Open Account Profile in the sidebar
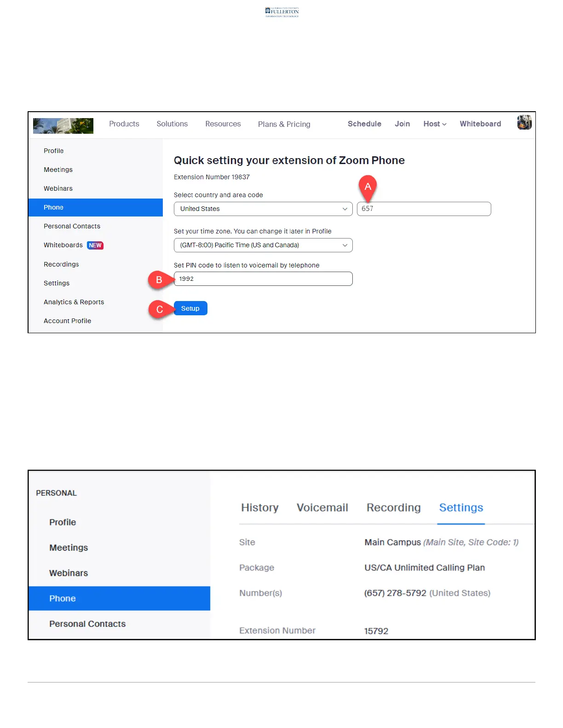The image size is (563, 728). [67, 321]
